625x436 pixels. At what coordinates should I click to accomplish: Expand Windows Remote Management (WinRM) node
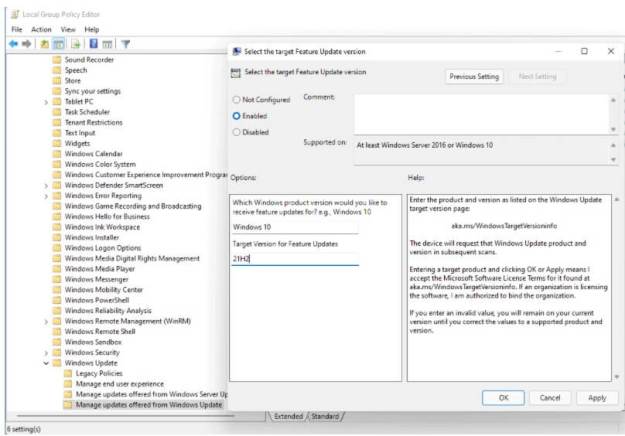[46, 322]
